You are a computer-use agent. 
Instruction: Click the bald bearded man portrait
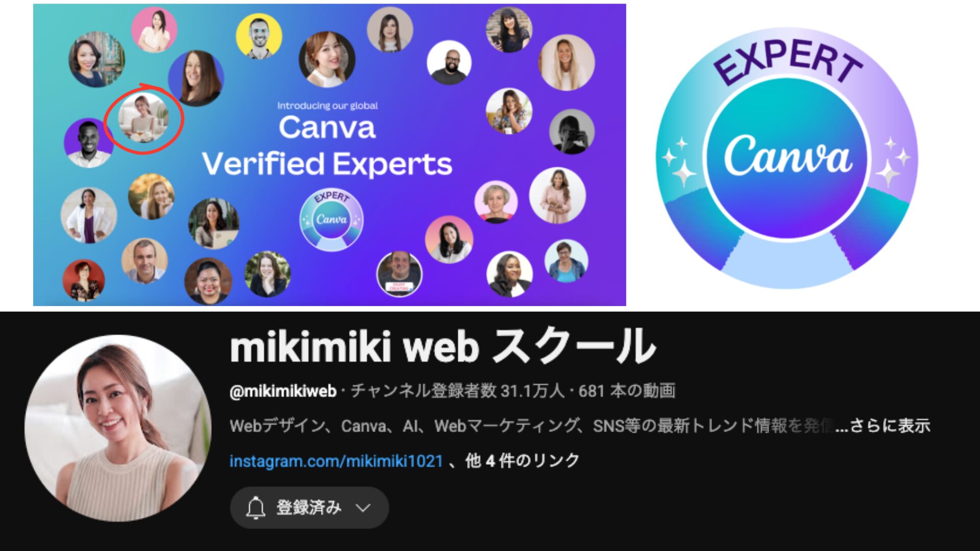pos(449,63)
